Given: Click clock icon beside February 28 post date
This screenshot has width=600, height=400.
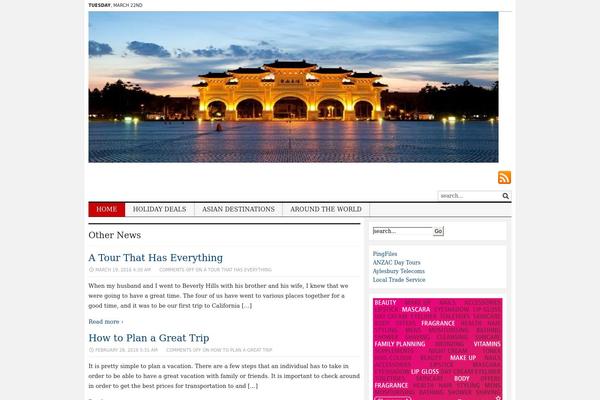Looking at the screenshot, I should click(91, 350).
